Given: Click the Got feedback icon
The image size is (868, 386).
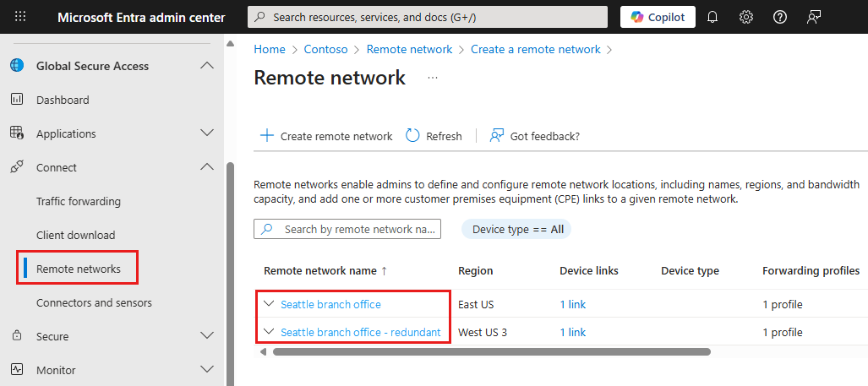Looking at the screenshot, I should click(497, 136).
